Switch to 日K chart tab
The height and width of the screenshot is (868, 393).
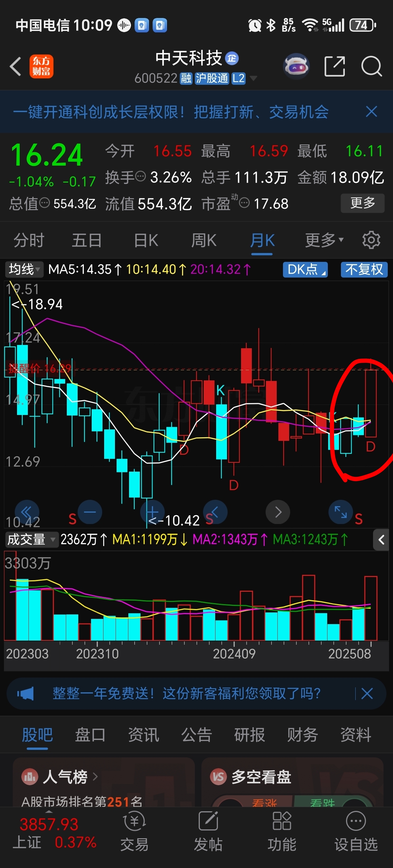coord(146,240)
